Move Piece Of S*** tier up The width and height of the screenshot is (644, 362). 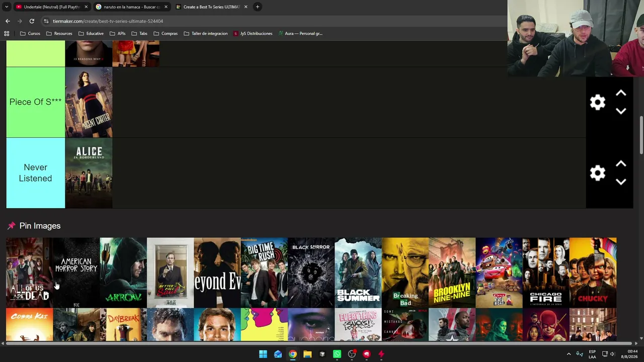tap(621, 93)
